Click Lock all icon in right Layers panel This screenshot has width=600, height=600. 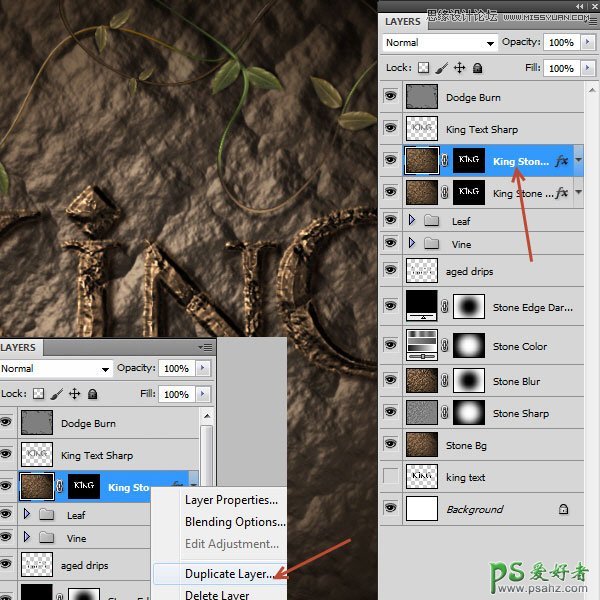(x=478, y=68)
